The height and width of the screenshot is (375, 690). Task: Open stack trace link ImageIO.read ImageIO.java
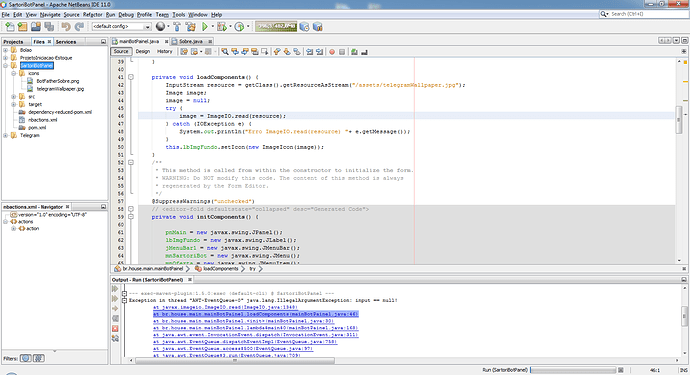click(225, 307)
